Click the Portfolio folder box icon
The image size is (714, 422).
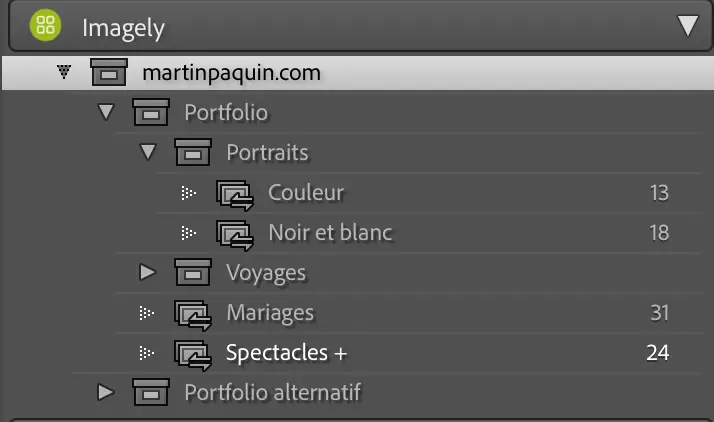[x=151, y=112]
